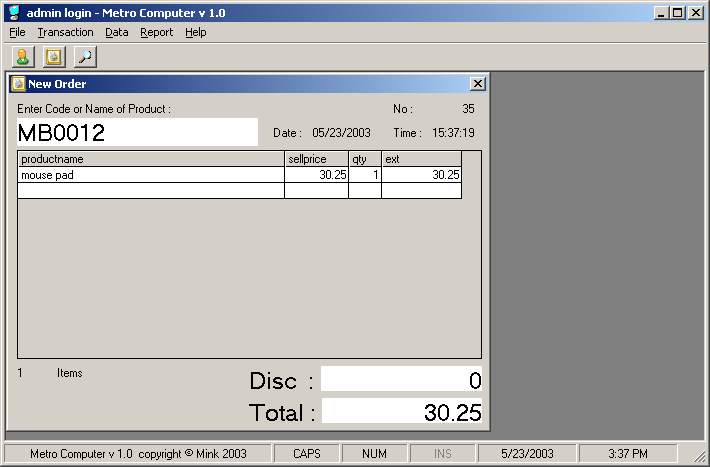Click the user login toolbar icon

(22, 57)
